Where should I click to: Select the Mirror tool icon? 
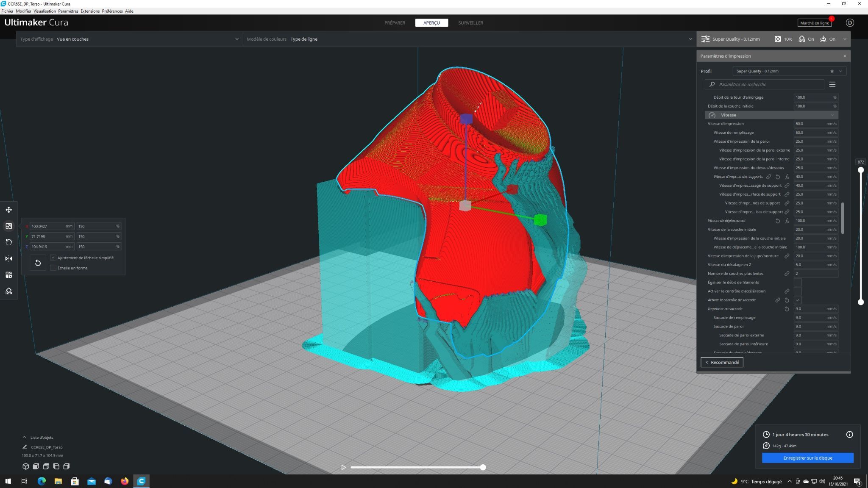pos(8,258)
